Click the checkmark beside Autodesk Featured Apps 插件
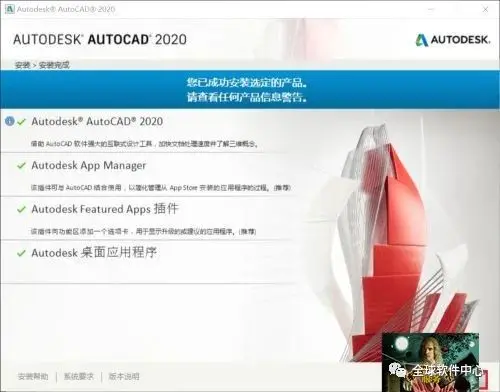500x392 pixels. tap(21, 209)
